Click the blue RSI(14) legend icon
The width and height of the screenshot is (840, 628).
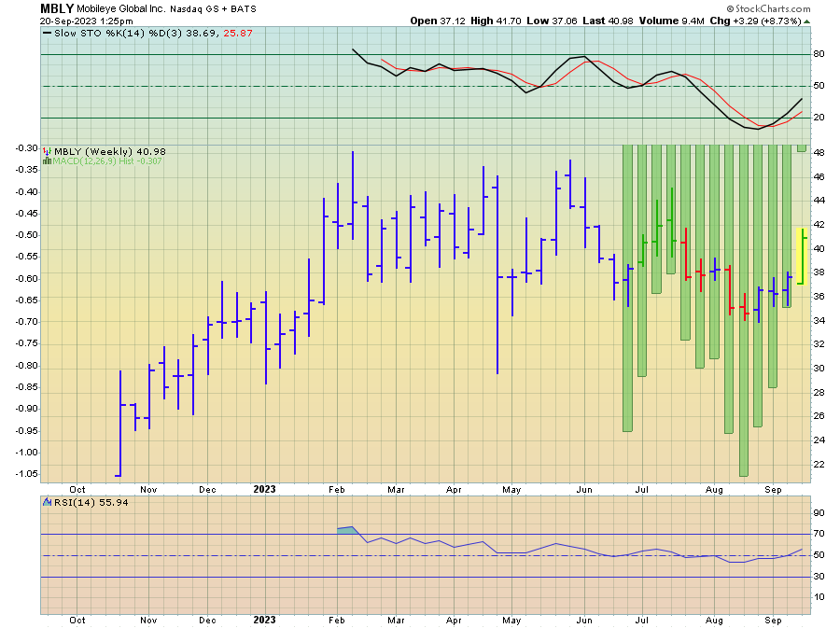[x=48, y=502]
